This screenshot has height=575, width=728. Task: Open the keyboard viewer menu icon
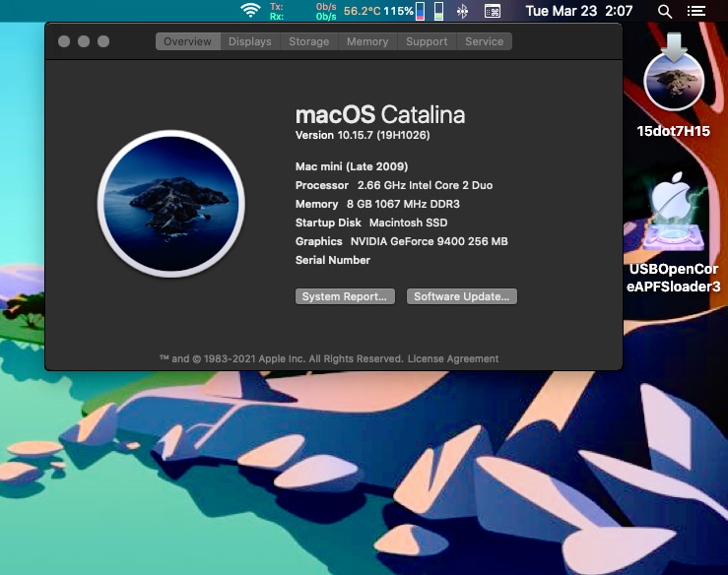(493, 11)
